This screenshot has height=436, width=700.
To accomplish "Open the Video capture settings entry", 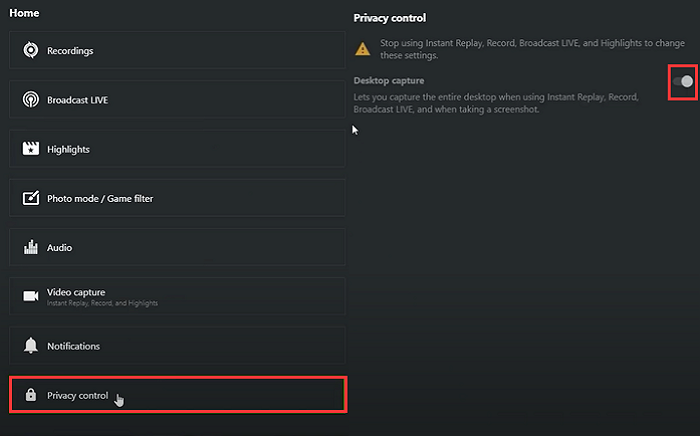I will pos(177,296).
